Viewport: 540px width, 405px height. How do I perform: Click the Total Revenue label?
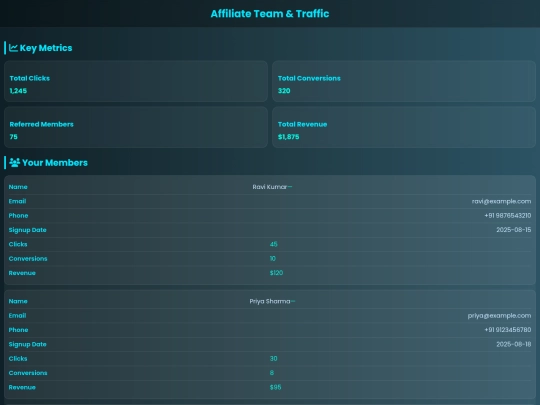(x=302, y=124)
